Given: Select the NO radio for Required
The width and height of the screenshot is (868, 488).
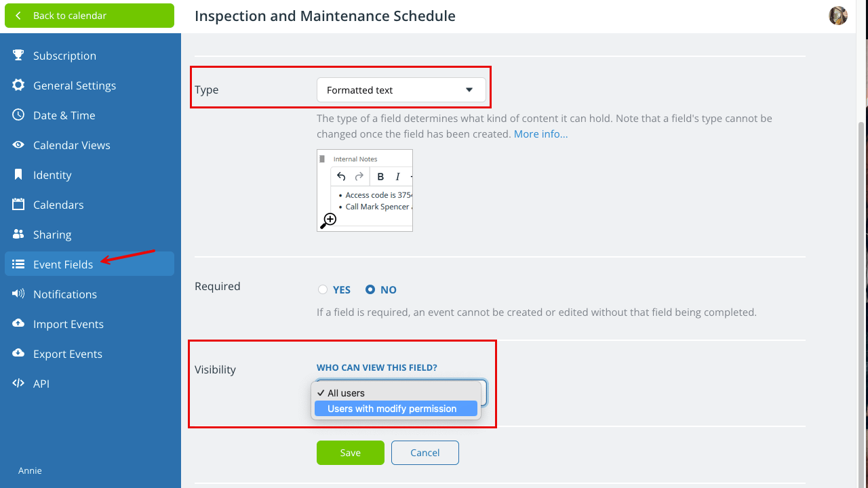Looking at the screenshot, I should [x=370, y=289].
